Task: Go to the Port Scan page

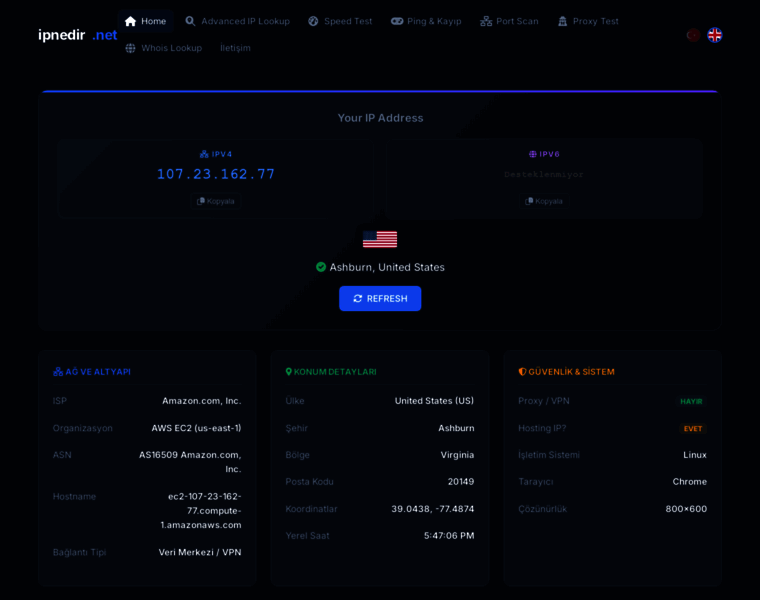Action: click(517, 21)
